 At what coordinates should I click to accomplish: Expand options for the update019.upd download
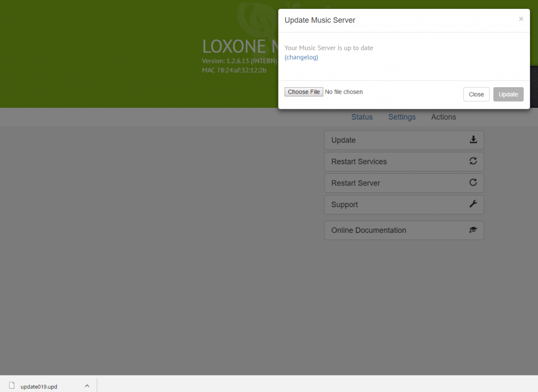(x=87, y=385)
